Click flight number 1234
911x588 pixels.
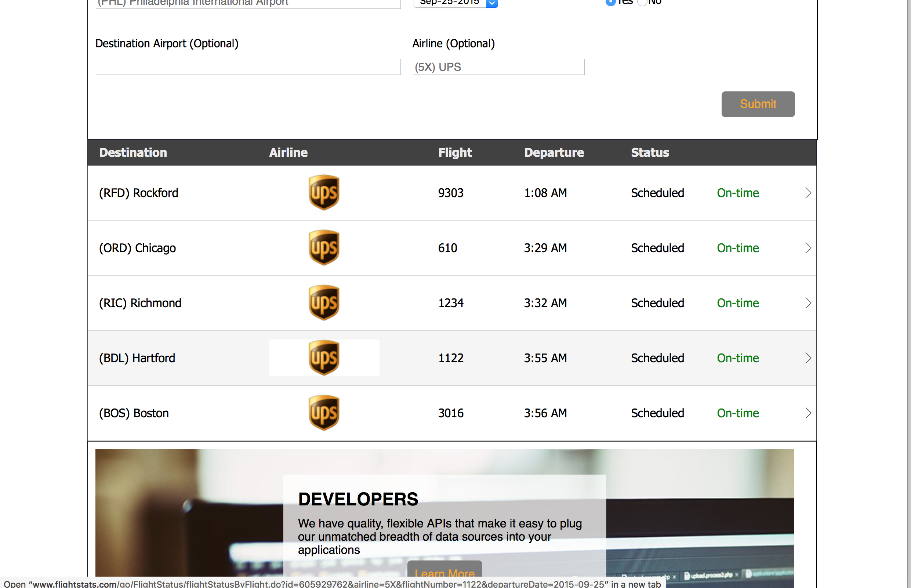(x=450, y=303)
